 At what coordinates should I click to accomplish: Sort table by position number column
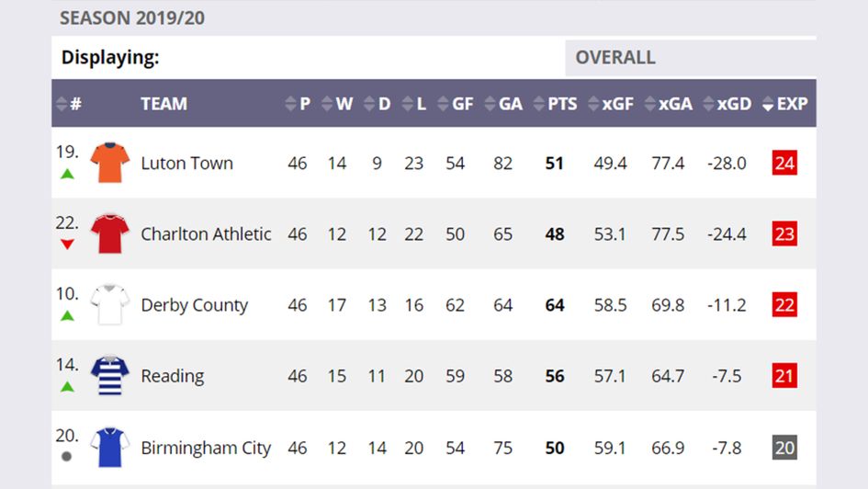point(69,104)
